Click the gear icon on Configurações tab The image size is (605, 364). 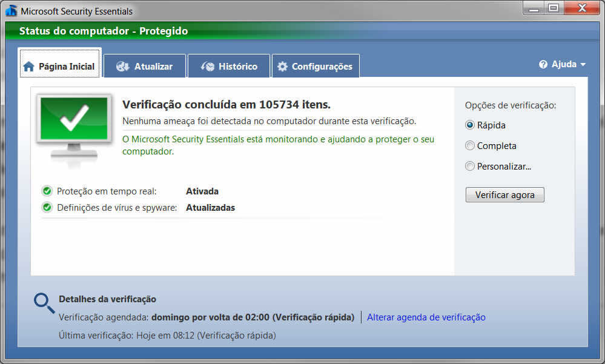pyautogui.click(x=282, y=67)
